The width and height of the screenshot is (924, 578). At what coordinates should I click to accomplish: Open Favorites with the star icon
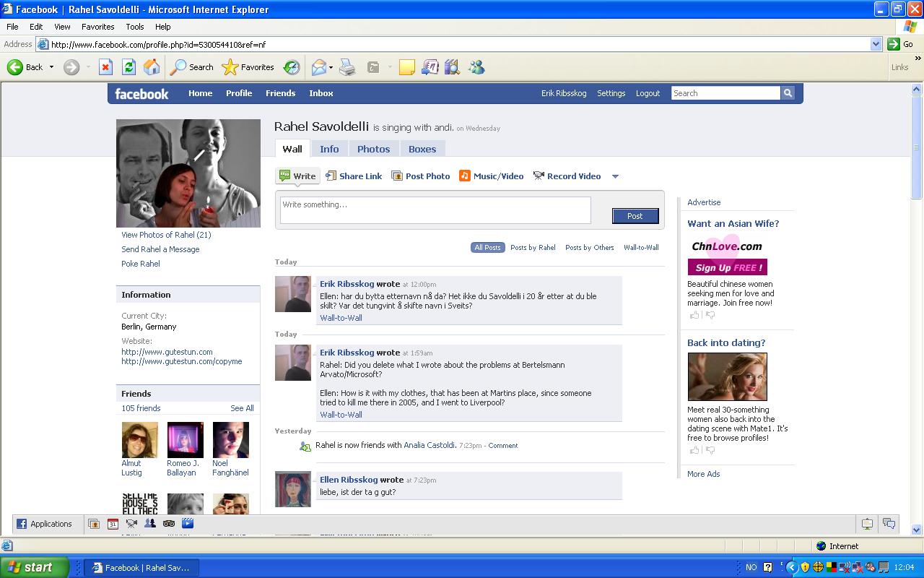click(x=230, y=67)
